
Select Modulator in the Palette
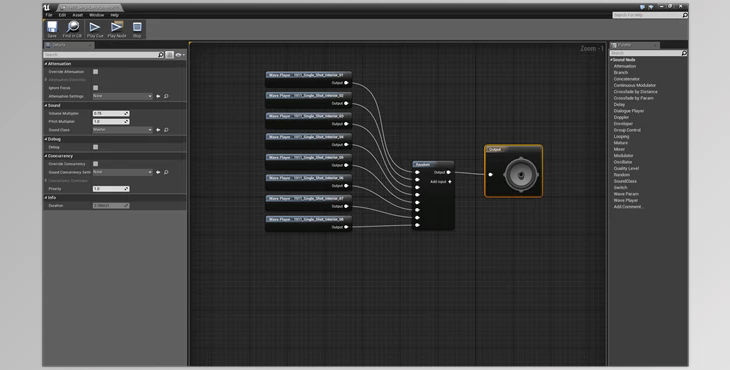tap(623, 156)
